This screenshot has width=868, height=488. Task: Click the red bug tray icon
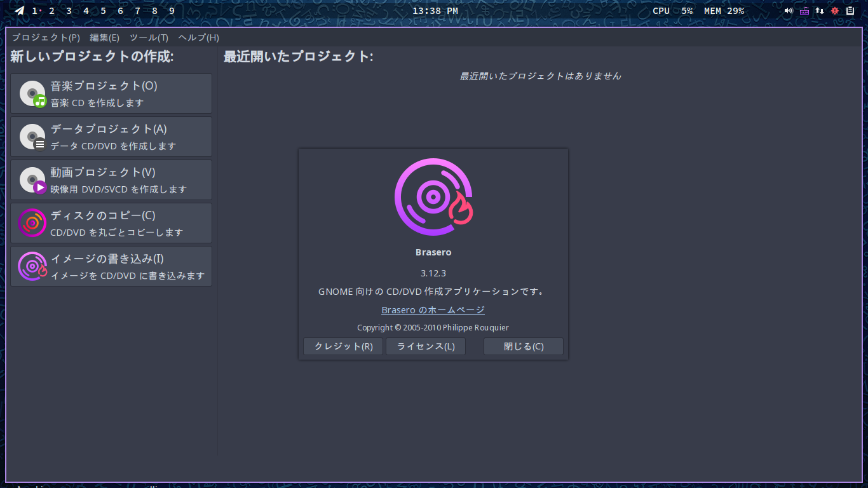click(835, 11)
